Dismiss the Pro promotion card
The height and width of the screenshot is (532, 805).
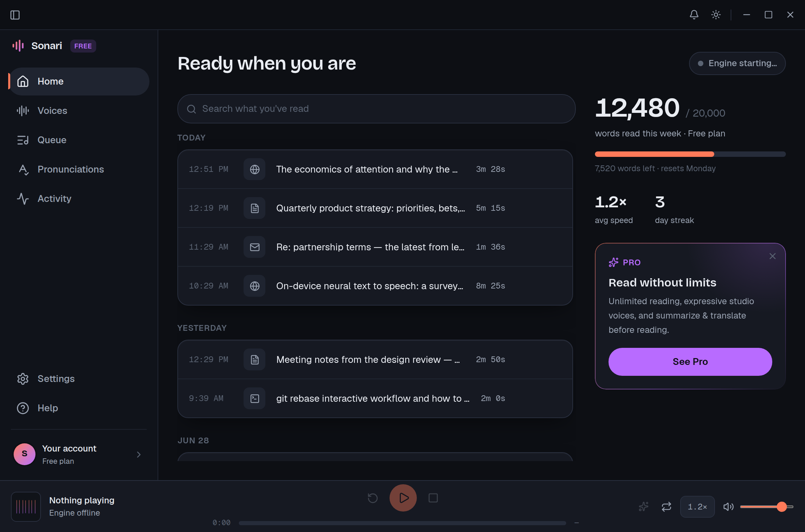(x=773, y=256)
